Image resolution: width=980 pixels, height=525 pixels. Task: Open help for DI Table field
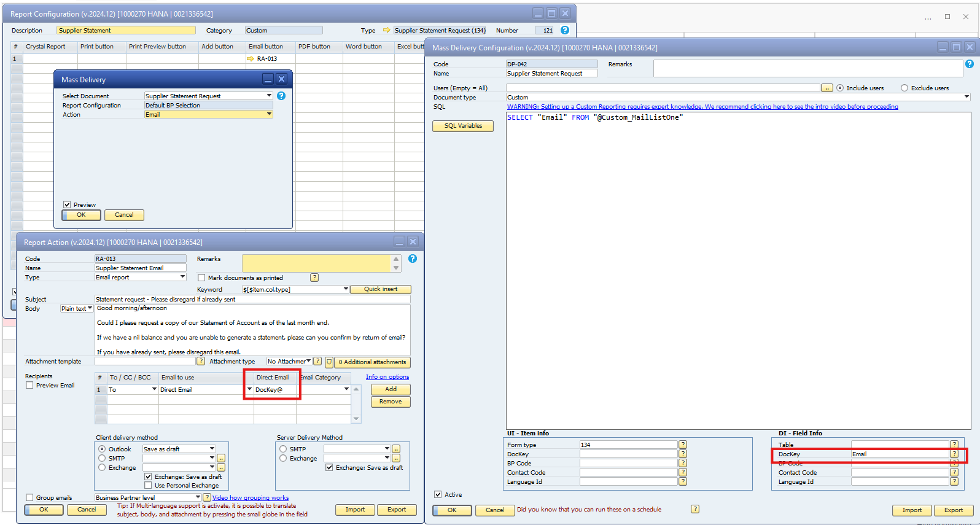coord(954,445)
